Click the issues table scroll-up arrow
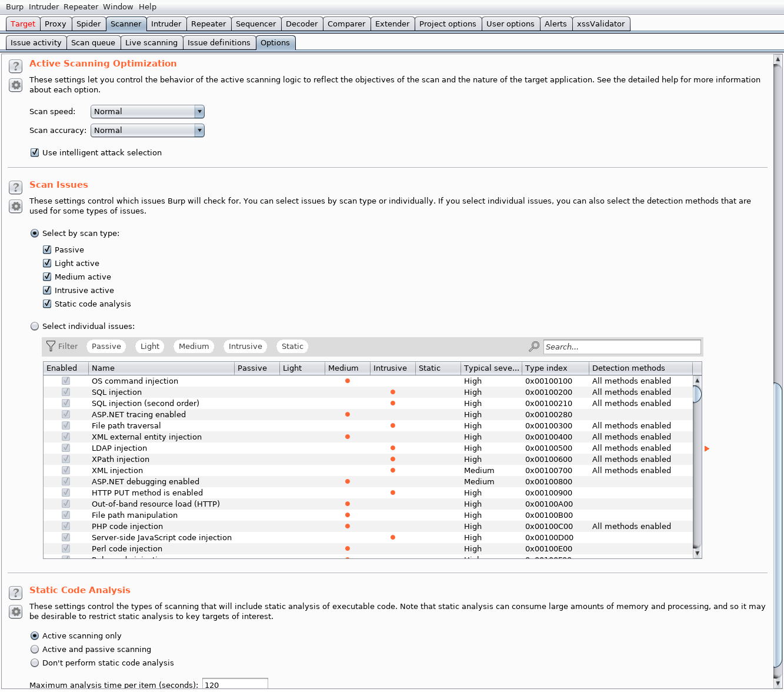This screenshot has height=692, width=784. coord(698,381)
